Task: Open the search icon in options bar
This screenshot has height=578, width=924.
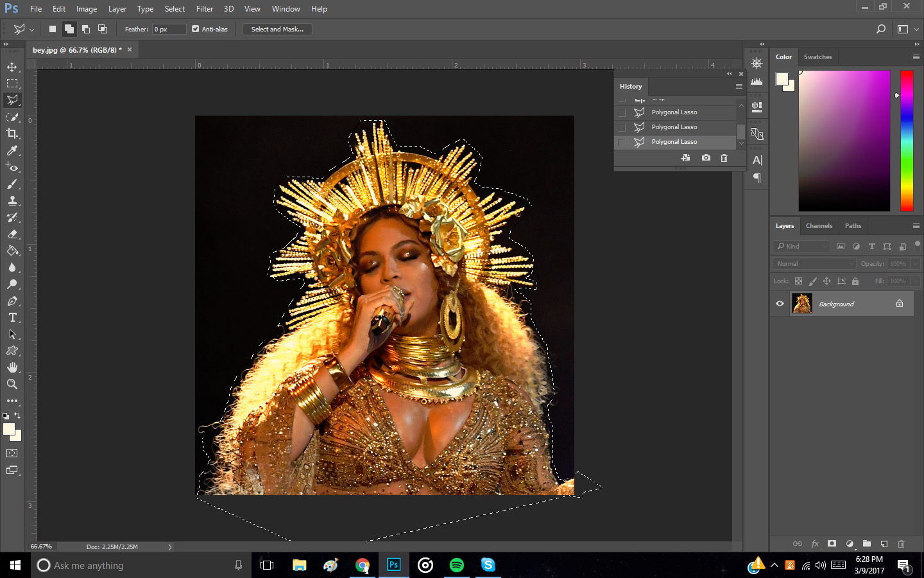Action: (881, 29)
